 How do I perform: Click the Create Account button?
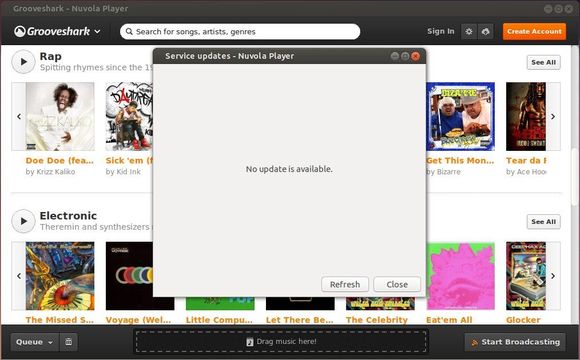pos(534,31)
